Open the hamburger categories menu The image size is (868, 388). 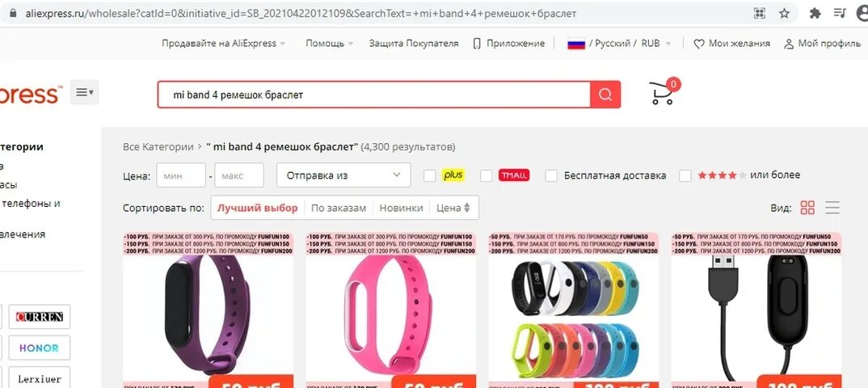pos(84,92)
